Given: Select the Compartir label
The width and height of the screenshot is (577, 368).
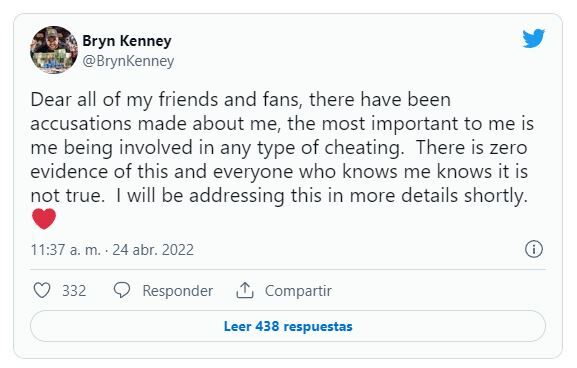Looking at the screenshot, I should pyautogui.click(x=298, y=291).
